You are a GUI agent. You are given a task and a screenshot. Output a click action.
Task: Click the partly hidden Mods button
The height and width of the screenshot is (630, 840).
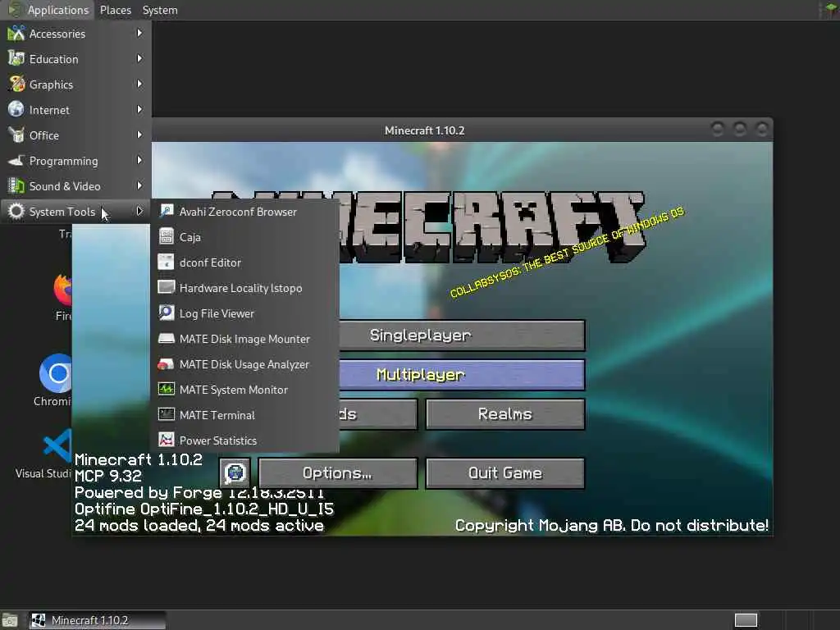(x=378, y=414)
